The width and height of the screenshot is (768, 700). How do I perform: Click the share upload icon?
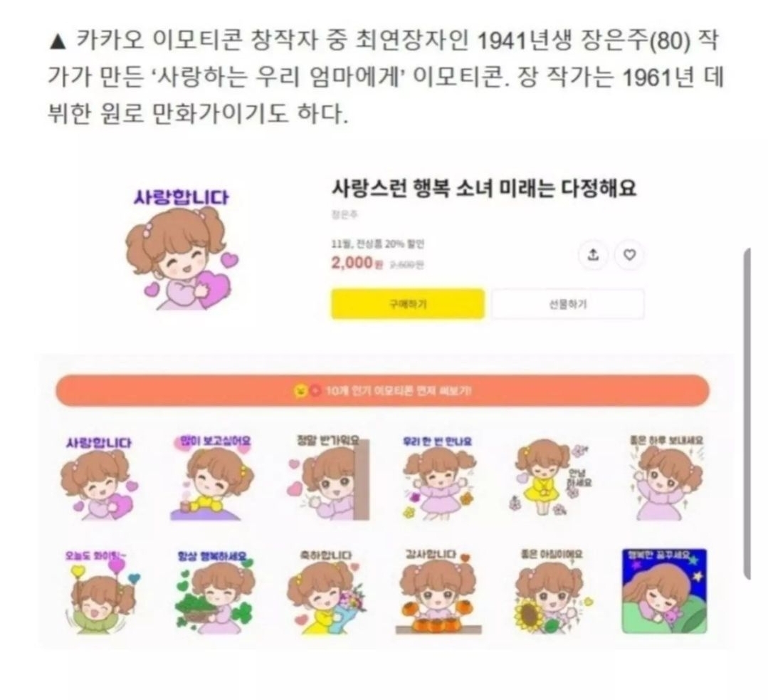tap(593, 255)
